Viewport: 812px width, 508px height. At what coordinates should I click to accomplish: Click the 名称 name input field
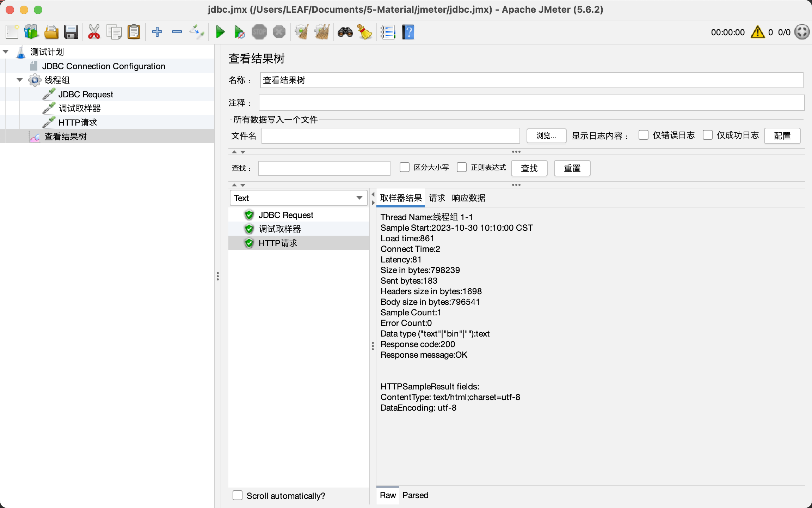click(531, 80)
